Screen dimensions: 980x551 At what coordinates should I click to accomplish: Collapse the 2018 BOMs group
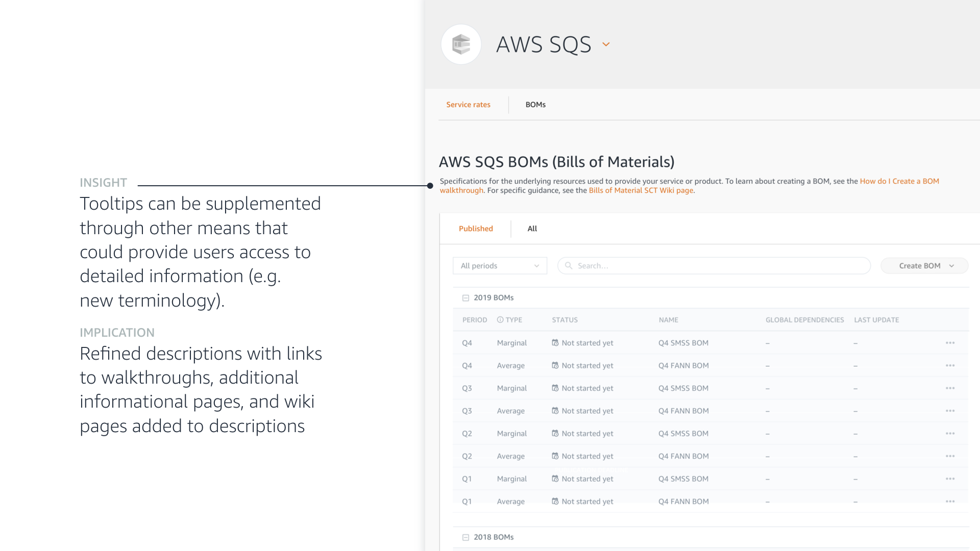465,537
